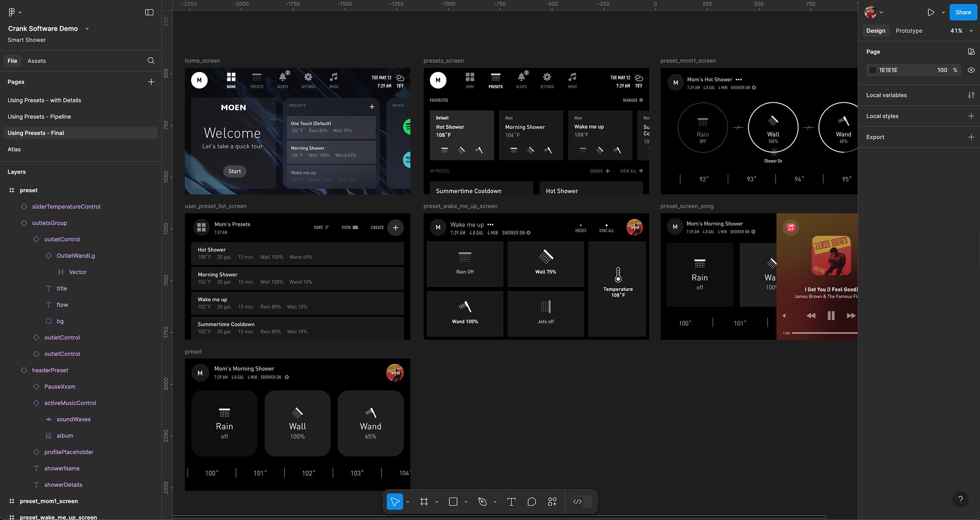Select the Text tool in toolbar
This screenshot has height=520, width=980.
(x=511, y=502)
